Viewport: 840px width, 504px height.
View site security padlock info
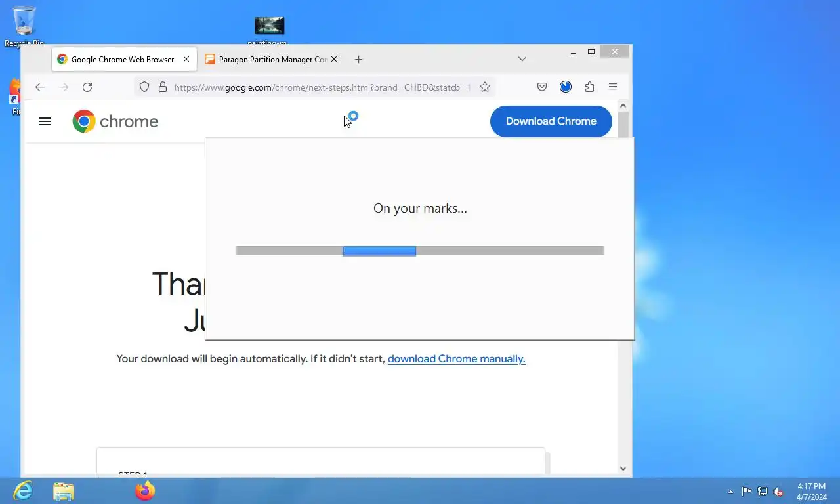[163, 87]
